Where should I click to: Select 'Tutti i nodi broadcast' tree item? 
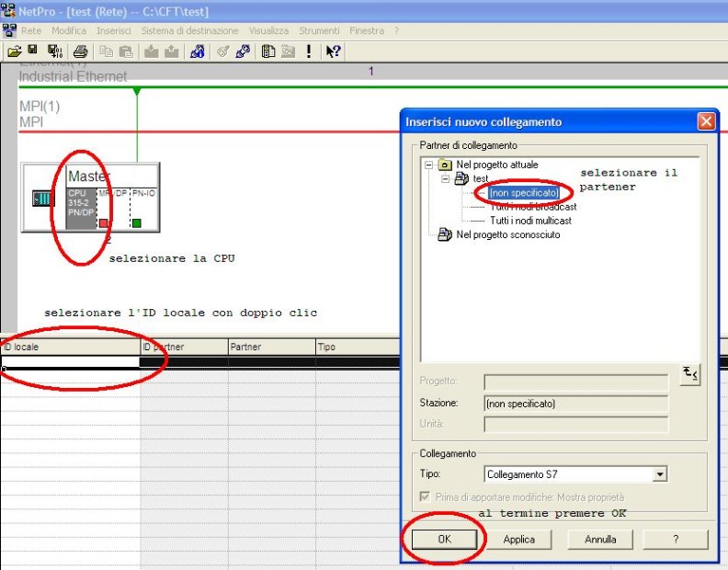point(533,207)
